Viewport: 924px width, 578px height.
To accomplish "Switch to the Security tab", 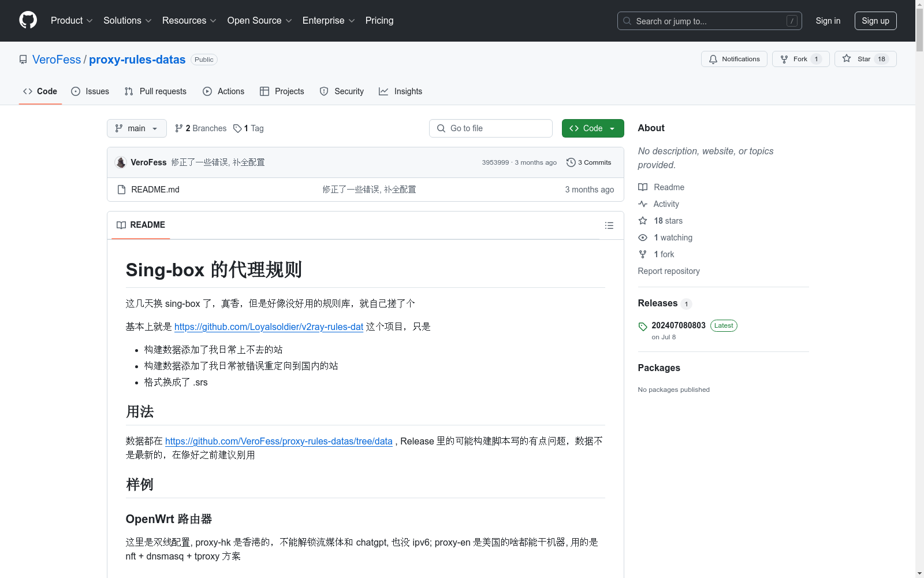I will [x=342, y=91].
